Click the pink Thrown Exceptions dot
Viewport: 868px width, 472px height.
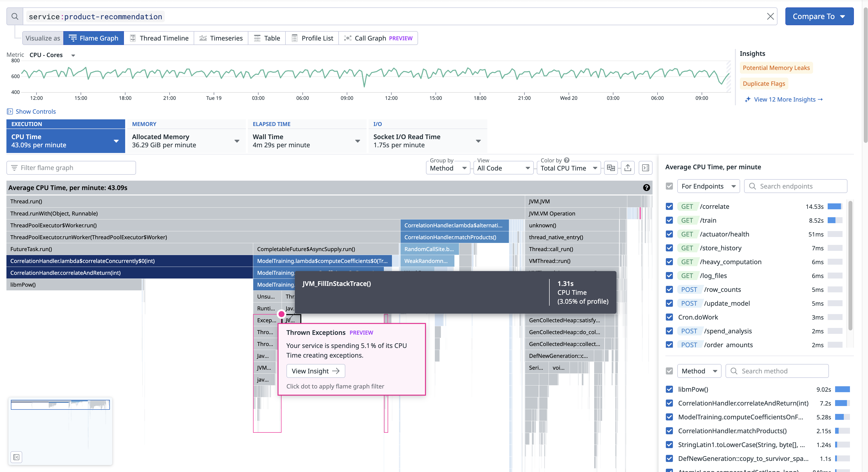[x=281, y=314]
